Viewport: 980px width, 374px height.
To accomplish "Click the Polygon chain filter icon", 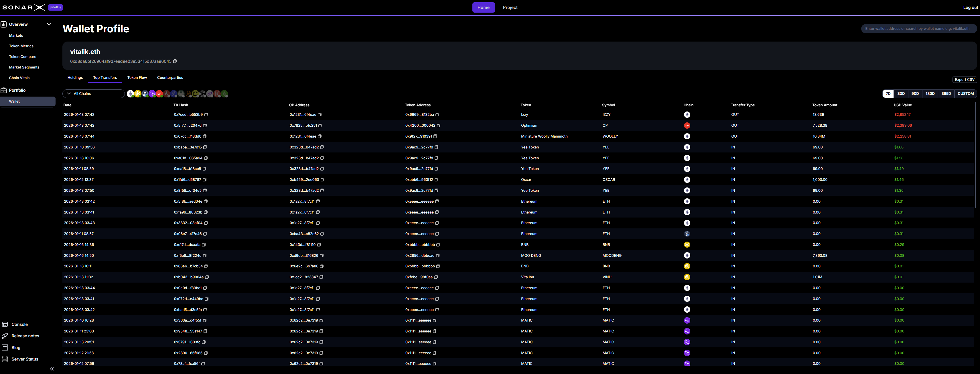I will 152,94.
